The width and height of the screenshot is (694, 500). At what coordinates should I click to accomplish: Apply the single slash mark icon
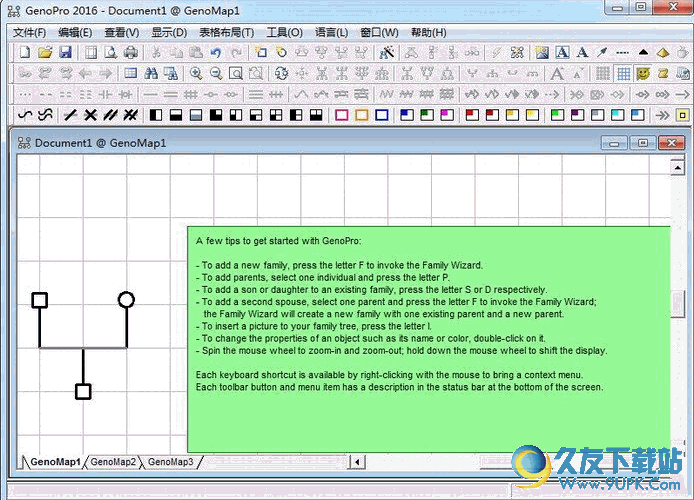[x=70, y=115]
